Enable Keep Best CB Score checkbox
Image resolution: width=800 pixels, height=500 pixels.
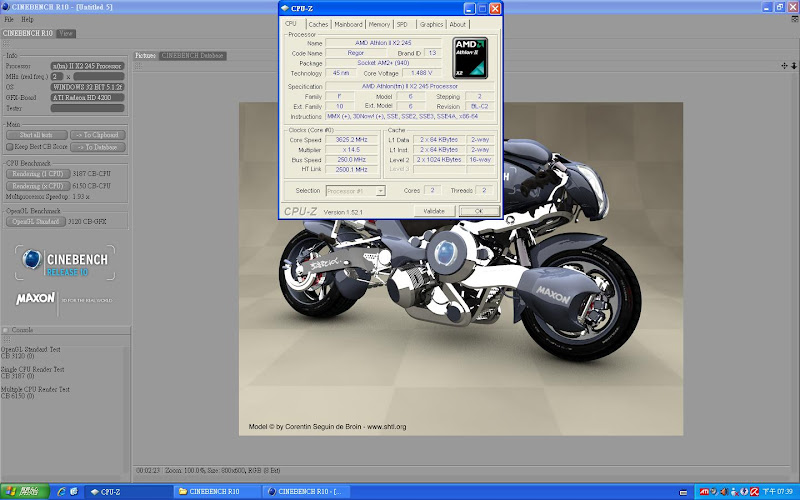coord(9,147)
